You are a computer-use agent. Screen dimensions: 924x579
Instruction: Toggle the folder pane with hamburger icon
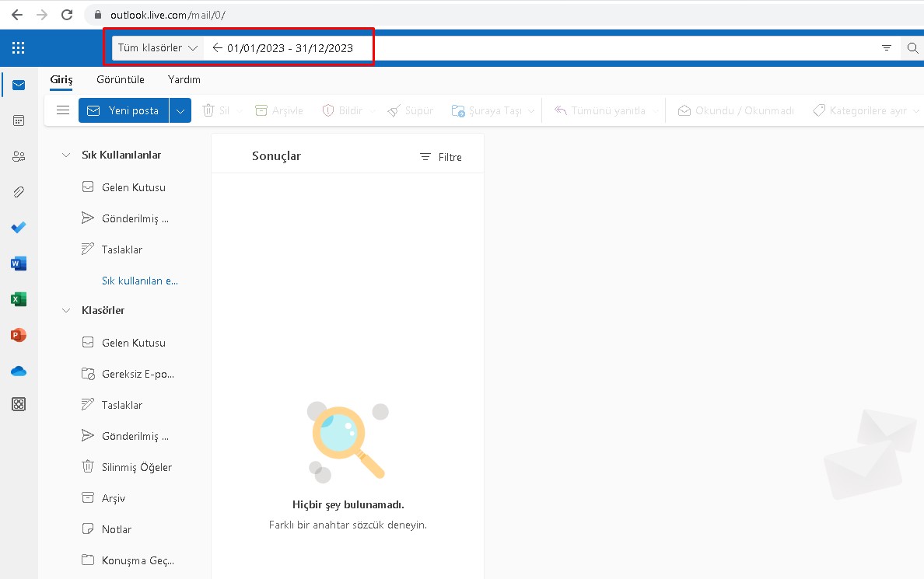pyautogui.click(x=62, y=110)
